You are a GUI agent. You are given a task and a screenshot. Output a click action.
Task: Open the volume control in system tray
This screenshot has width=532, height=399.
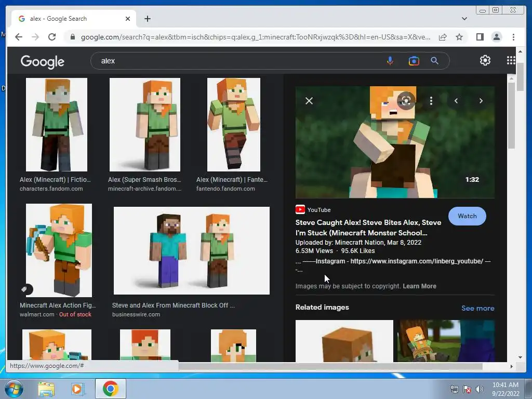[x=480, y=389]
